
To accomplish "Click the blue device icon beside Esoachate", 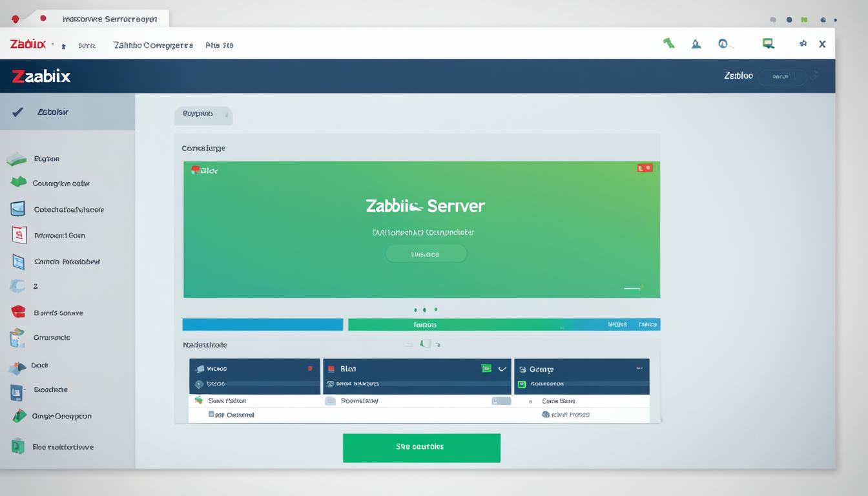I will (17, 391).
